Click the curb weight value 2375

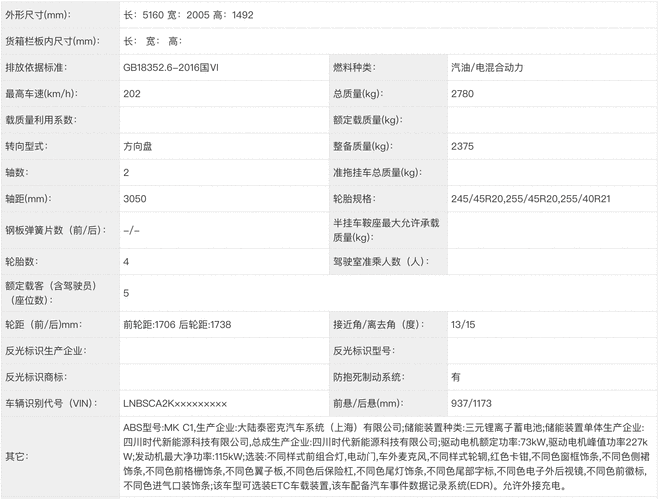pyautogui.click(x=462, y=146)
